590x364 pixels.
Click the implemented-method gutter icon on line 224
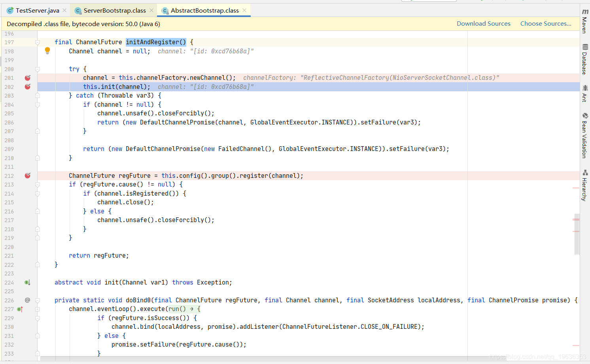tap(27, 283)
